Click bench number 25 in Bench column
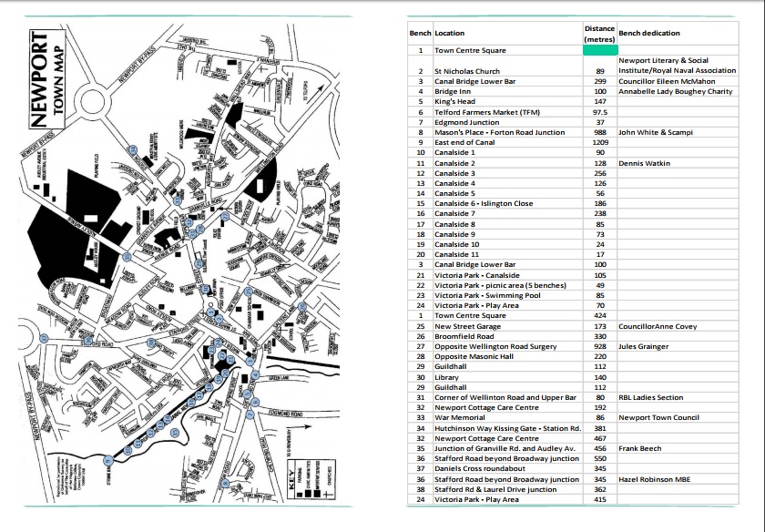 click(x=421, y=326)
